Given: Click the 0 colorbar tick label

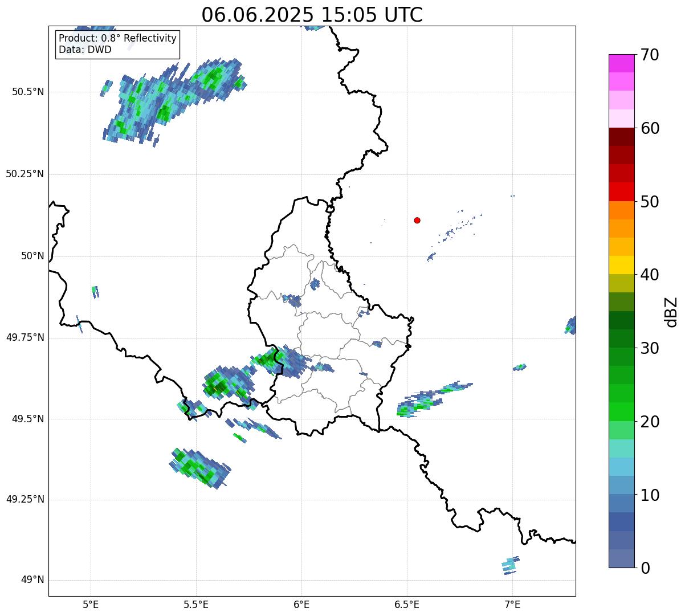Looking at the screenshot, I should click(x=646, y=568).
